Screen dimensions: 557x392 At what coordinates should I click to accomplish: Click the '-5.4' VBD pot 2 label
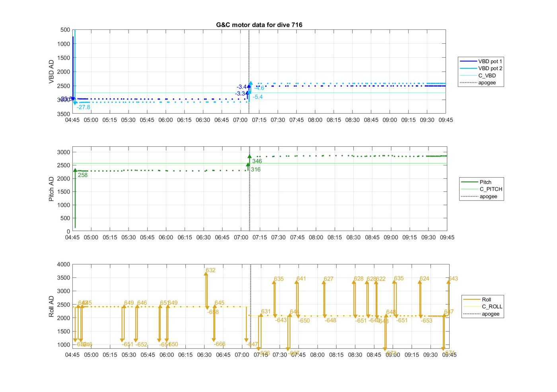[x=257, y=97]
